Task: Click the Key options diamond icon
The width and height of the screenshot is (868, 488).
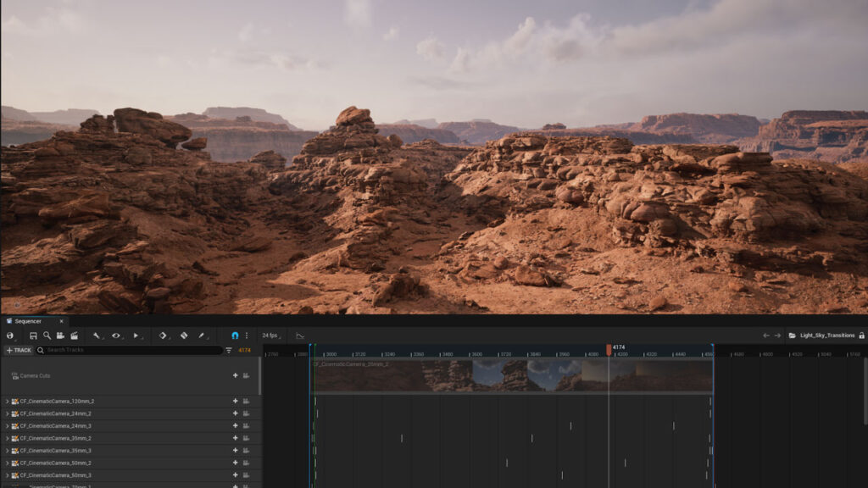Action: [x=163, y=335]
